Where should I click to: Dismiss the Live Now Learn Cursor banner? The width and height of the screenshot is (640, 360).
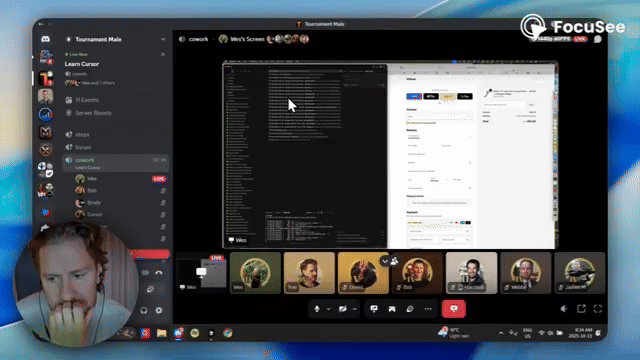pos(163,54)
